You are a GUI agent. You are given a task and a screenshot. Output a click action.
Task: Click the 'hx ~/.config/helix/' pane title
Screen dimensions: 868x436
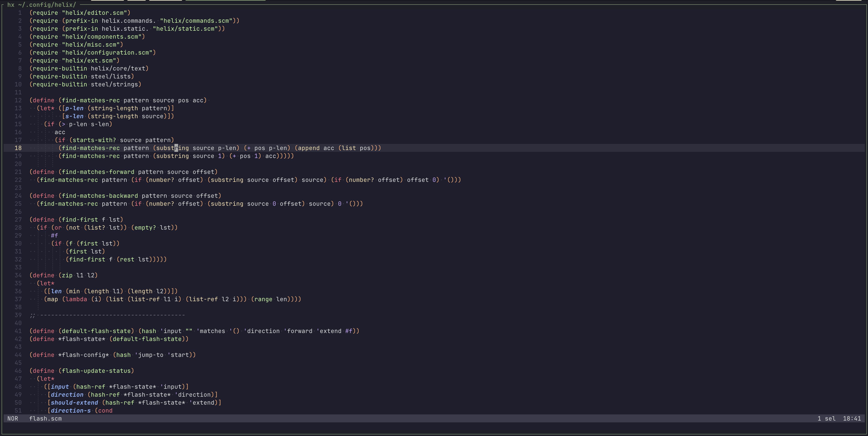(42, 5)
